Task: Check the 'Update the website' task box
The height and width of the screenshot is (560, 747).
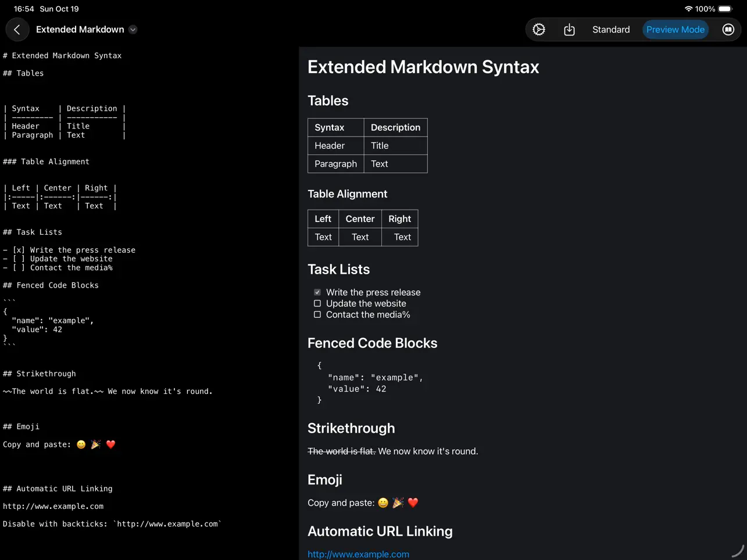Action: pos(317,303)
